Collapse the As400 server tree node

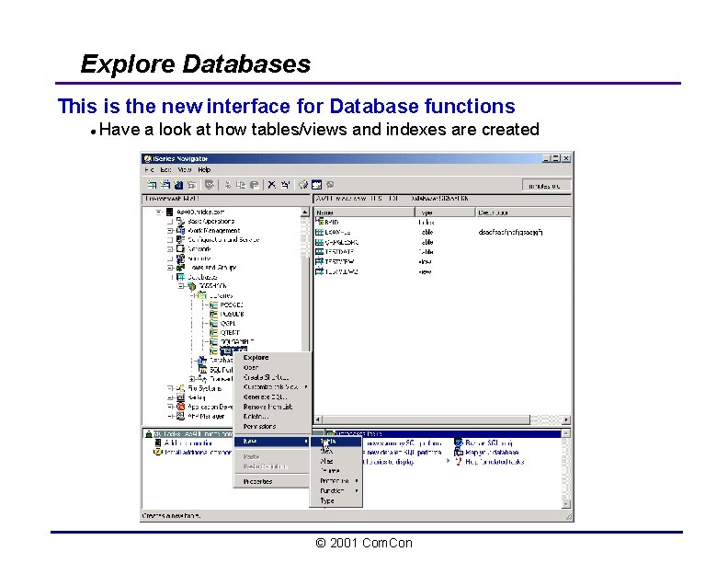[159, 212]
